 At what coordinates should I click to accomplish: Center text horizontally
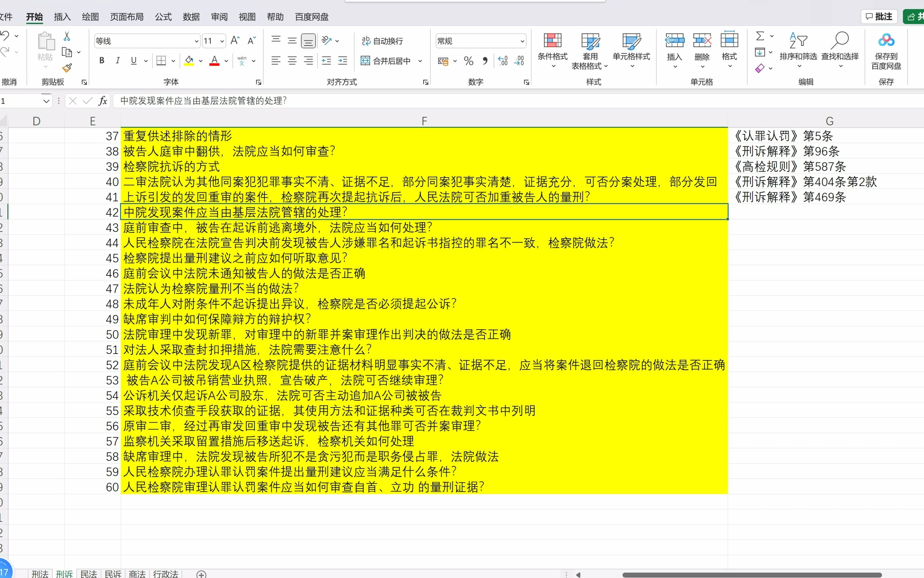tap(292, 60)
